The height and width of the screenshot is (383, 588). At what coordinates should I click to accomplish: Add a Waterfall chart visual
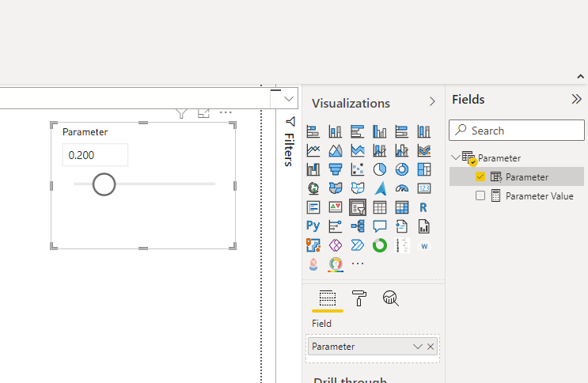click(x=313, y=169)
